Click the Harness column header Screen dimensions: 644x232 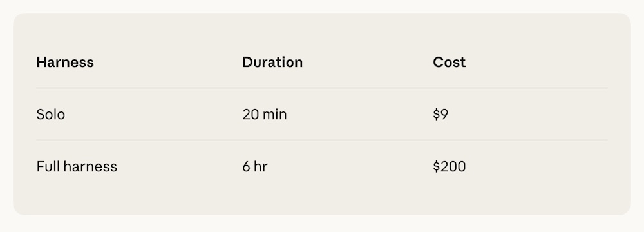click(x=65, y=62)
